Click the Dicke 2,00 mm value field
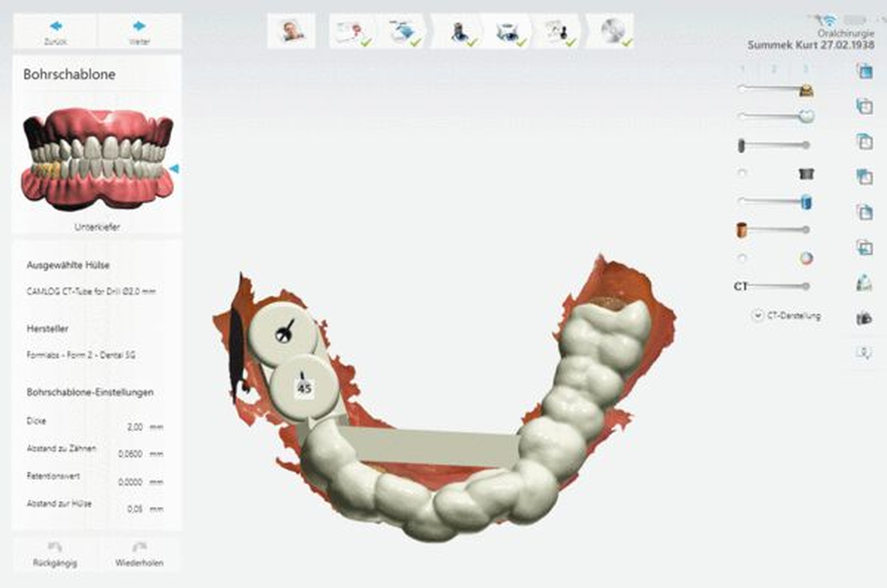The image size is (887, 588). coord(135,427)
